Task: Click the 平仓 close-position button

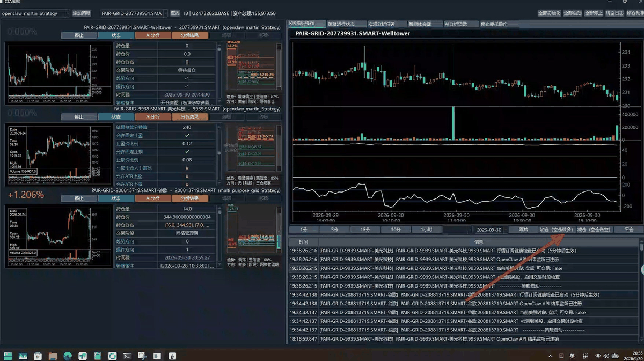Action: 629,230
